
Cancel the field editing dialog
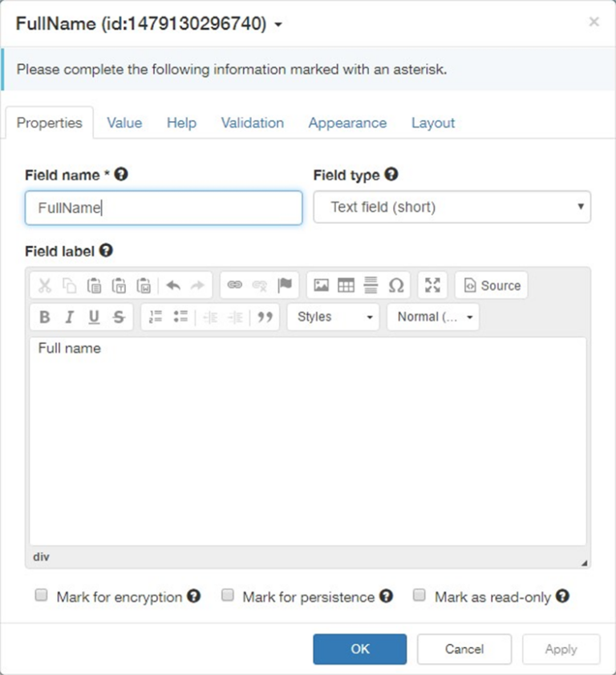(464, 649)
